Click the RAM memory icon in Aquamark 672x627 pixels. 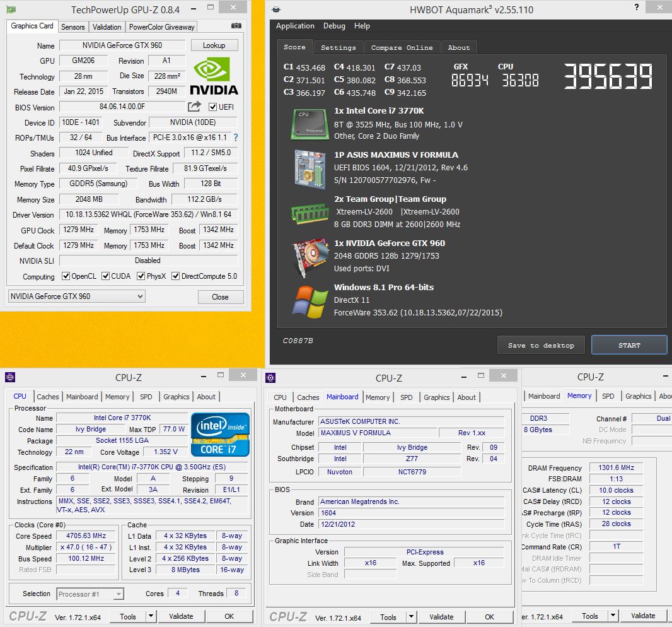pos(310,213)
